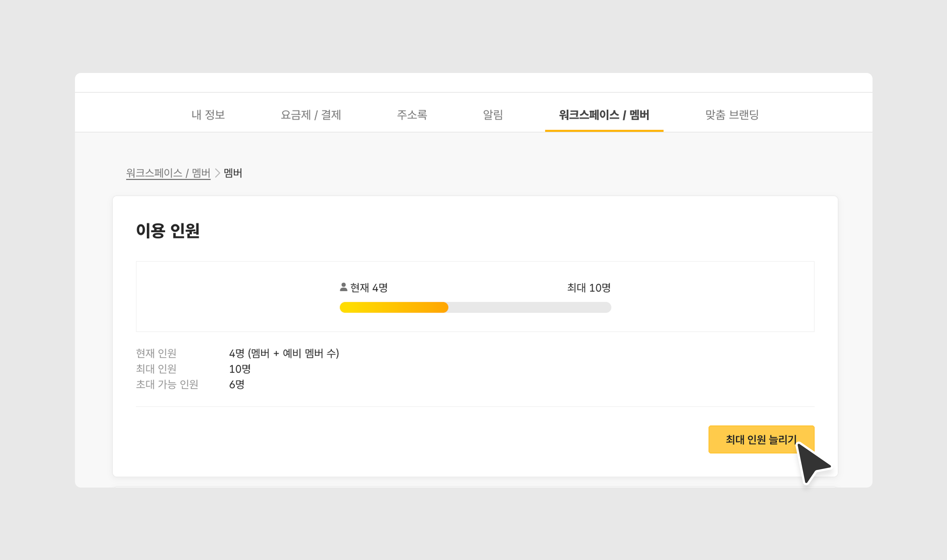This screenshot has width=947, height=560.
Task: Go to the 주소록 tab
Action: point(412,114)
